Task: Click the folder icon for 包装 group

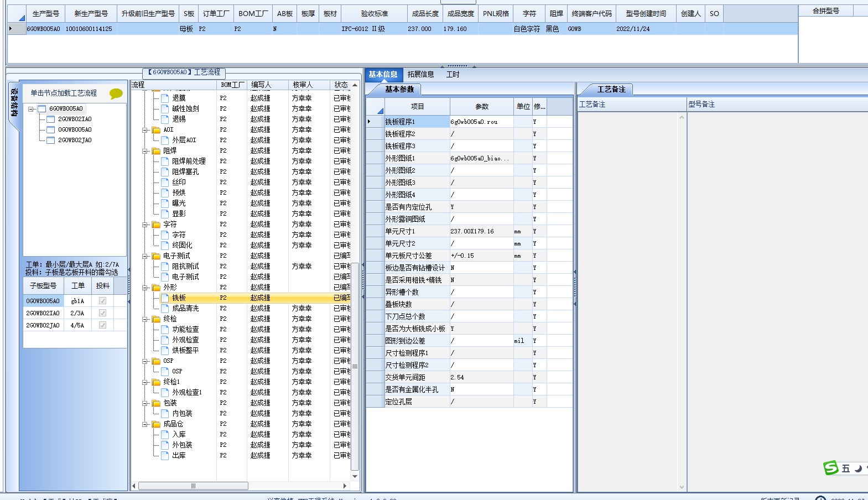Action: click(x=156, y=403)
